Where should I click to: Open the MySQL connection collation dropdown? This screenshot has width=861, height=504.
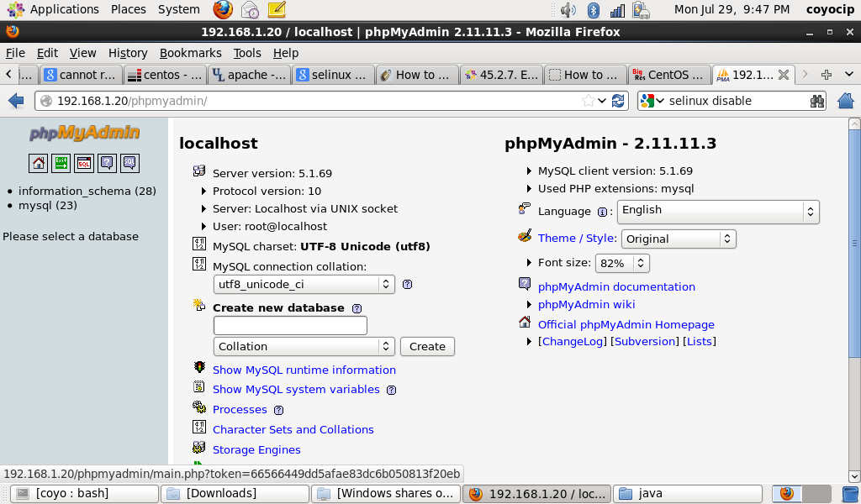pyautogui.click(x=304, y=284)
